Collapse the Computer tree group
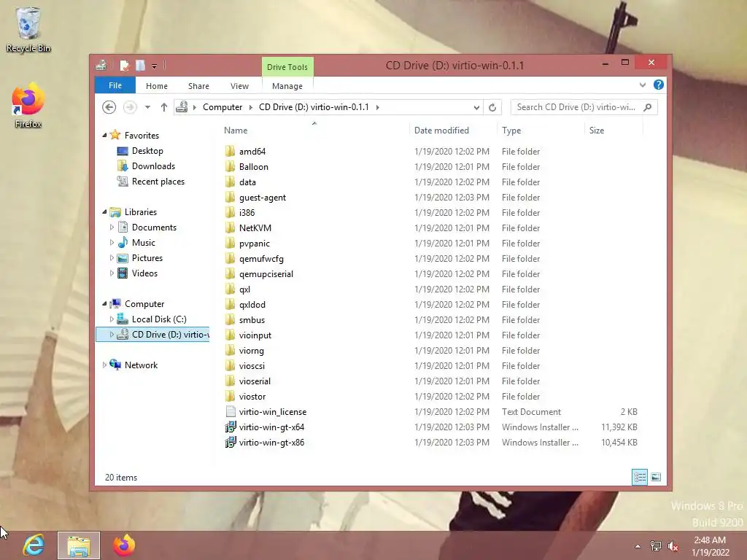Screen dimensions: 747x560 pyautogui.click(x=104, y=304)
